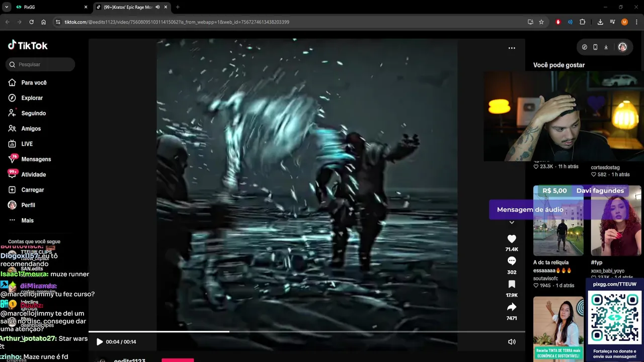Open the comments with 302 count
The image size is (644, 362).
[x=512, y=261]
